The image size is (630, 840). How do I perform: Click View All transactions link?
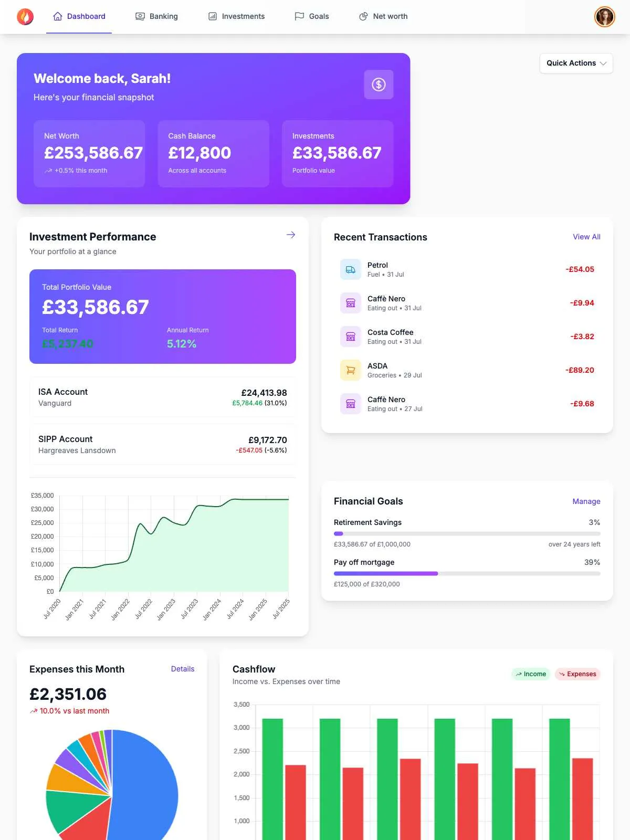(x=586, y=237)
